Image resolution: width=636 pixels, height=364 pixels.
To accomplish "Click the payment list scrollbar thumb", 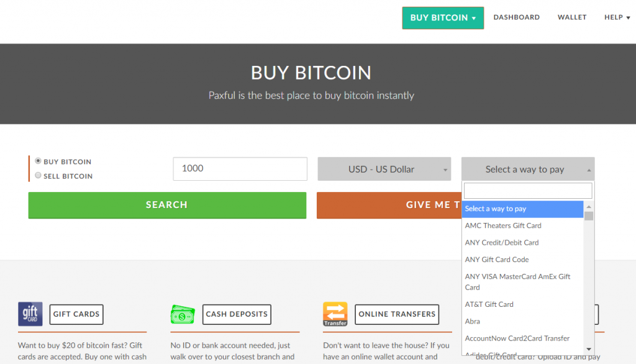I will 589,216.
